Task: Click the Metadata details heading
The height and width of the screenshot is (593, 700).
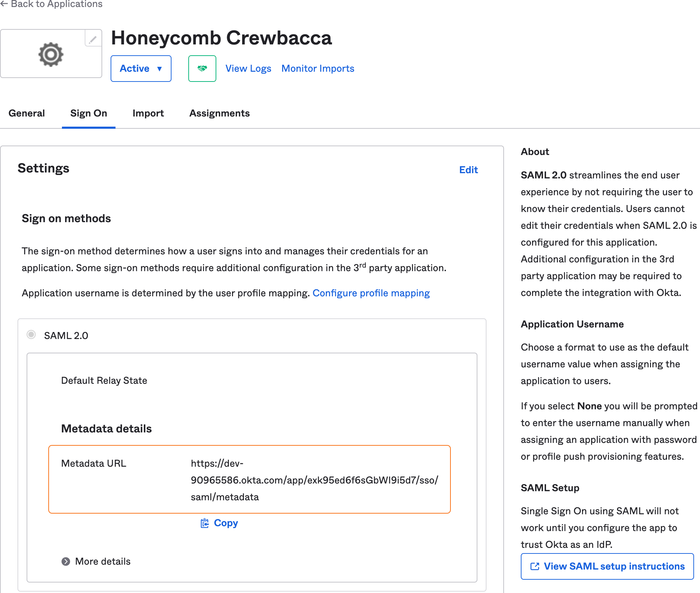Action: (106, 429)
